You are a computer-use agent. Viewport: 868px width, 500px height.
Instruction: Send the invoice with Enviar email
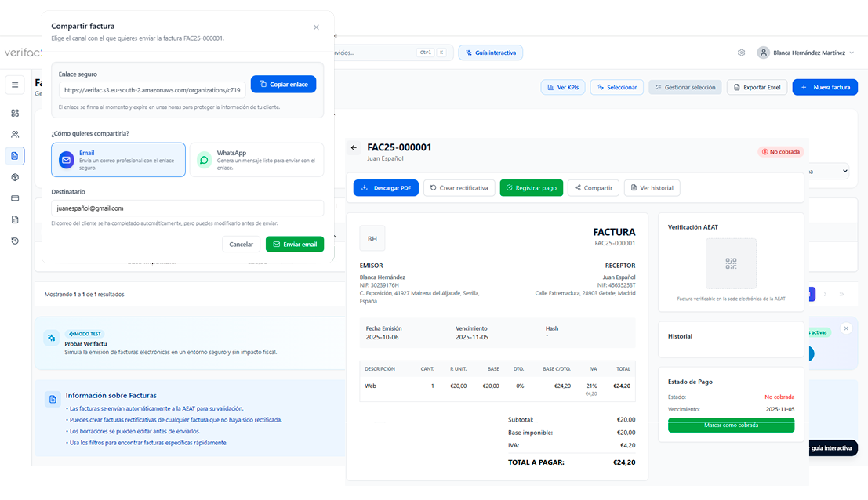point(294,244)
